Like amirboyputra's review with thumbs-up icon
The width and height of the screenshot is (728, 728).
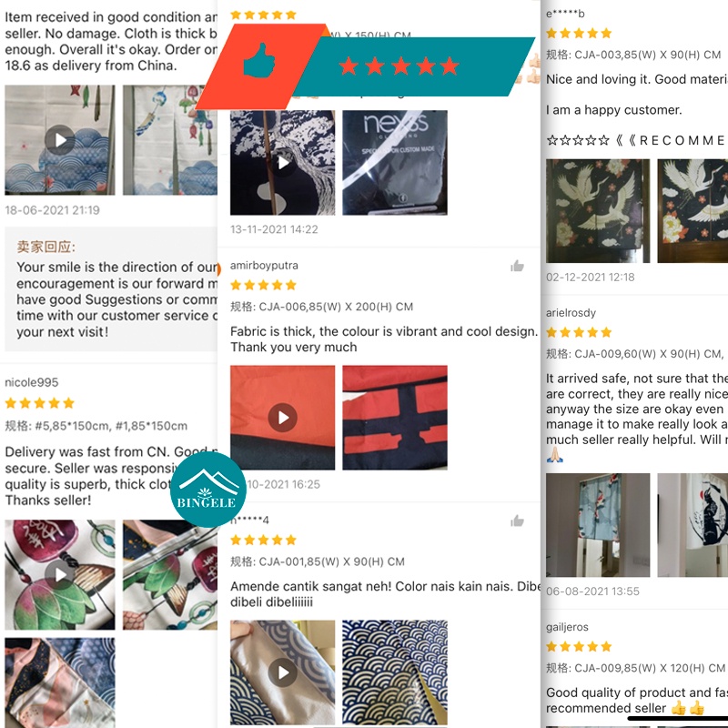pyautogui.click(x=517, y=266)
